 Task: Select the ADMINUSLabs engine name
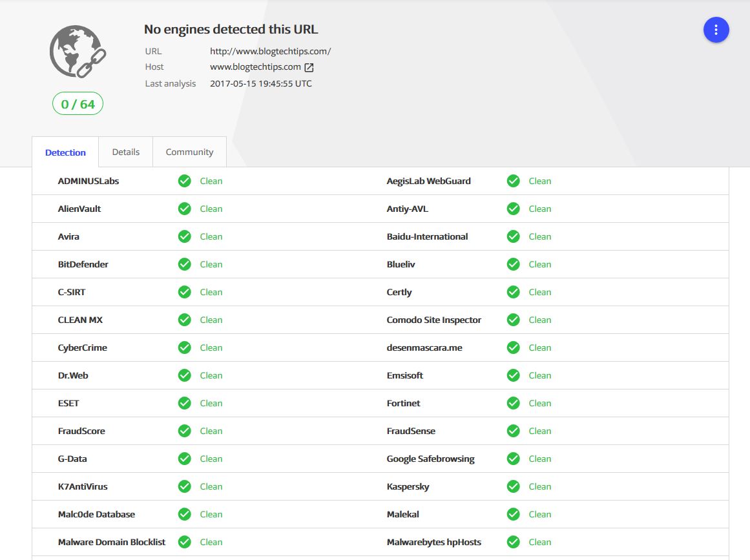[x=89, y=181]
